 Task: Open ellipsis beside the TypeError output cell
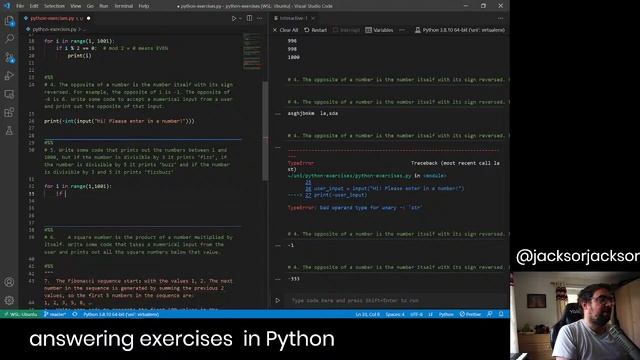coord(278,147)
